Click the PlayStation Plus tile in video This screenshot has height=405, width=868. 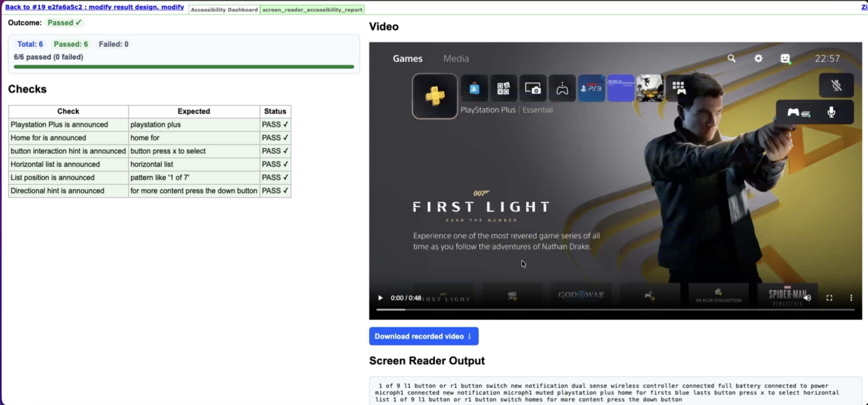[x=435, y=96]
